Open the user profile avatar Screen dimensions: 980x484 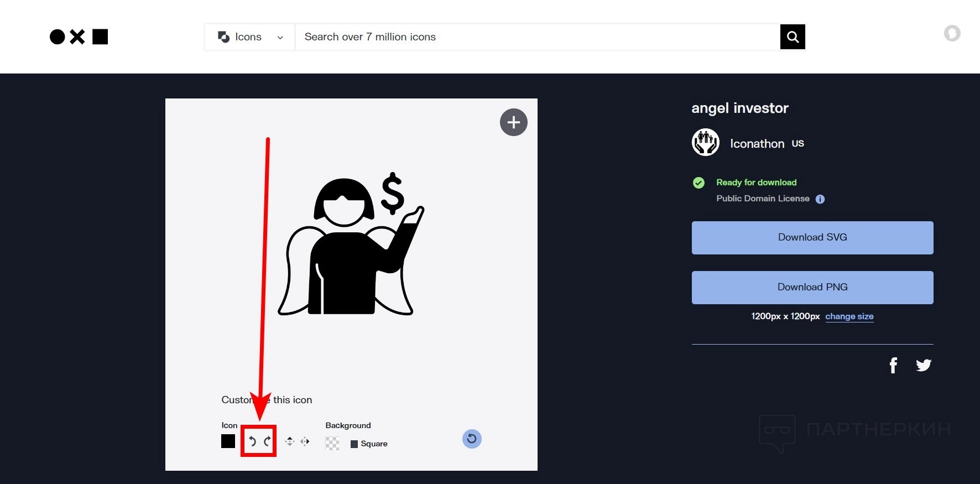pyautogui.click(x=952, y=34)
